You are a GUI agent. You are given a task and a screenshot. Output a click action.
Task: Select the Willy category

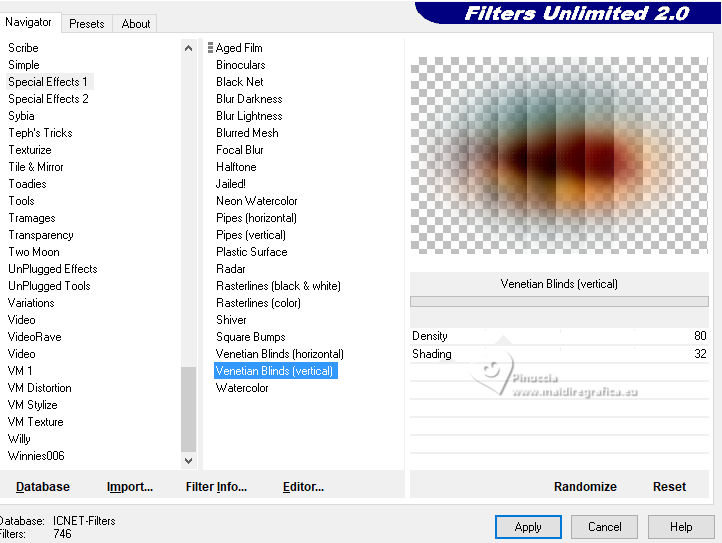[x=19, y=439]
